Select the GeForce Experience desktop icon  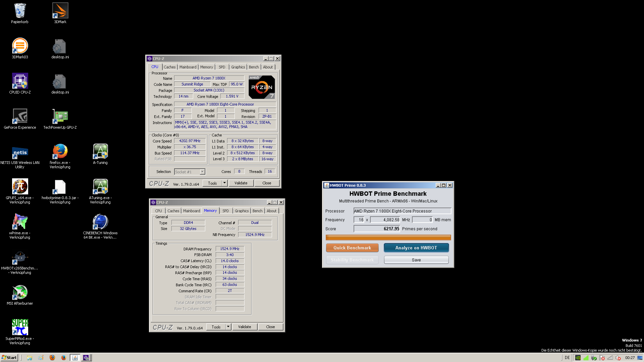click(x=20, y=119)
